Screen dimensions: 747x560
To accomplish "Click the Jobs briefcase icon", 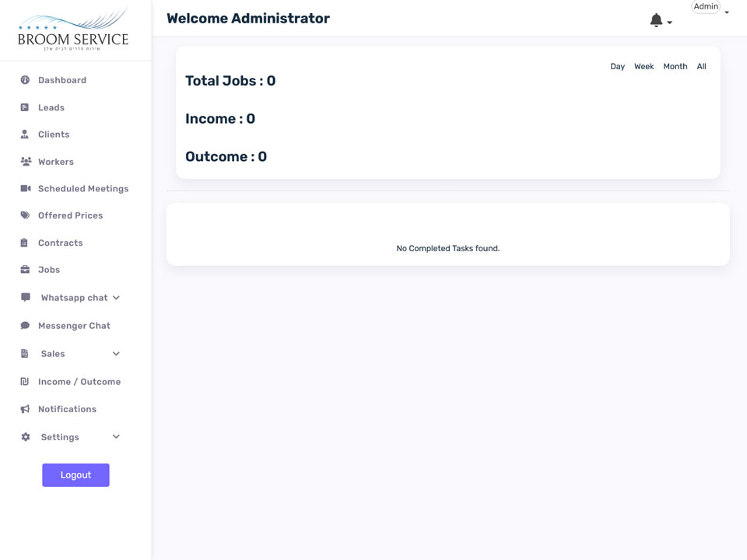I will click(x=25, y=270).
